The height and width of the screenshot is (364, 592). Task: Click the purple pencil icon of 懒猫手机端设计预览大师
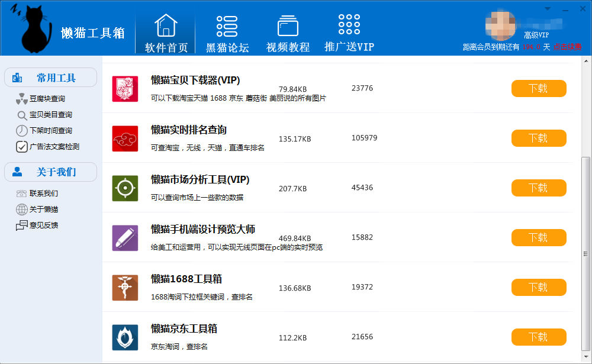pos(125,238)
